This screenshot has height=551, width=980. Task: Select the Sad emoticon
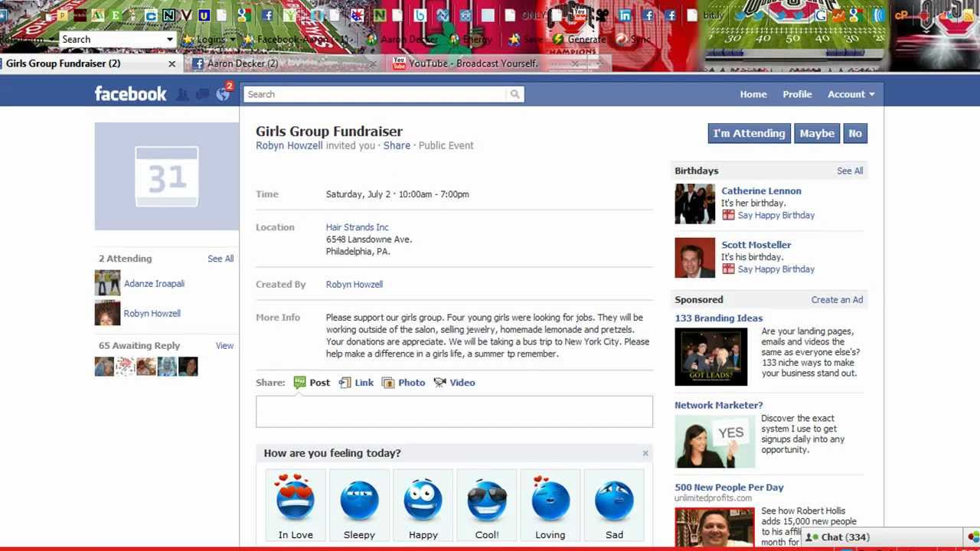[614, 506]
